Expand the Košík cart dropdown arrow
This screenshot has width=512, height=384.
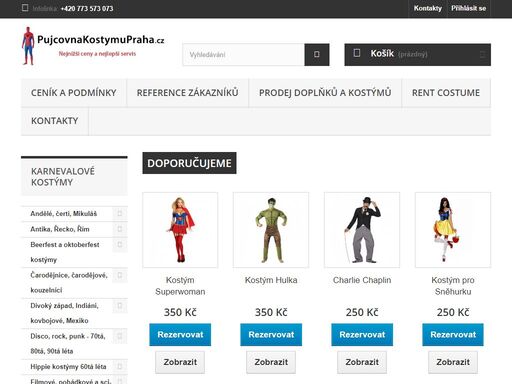point(482,54)
